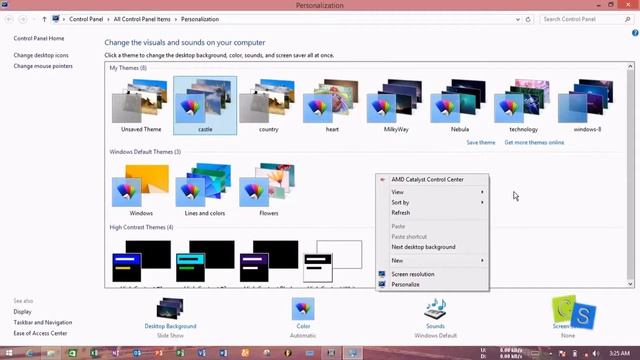Screen dimensions: 640x360
Task: Click Get more themes online link
Action: point(534,142)
